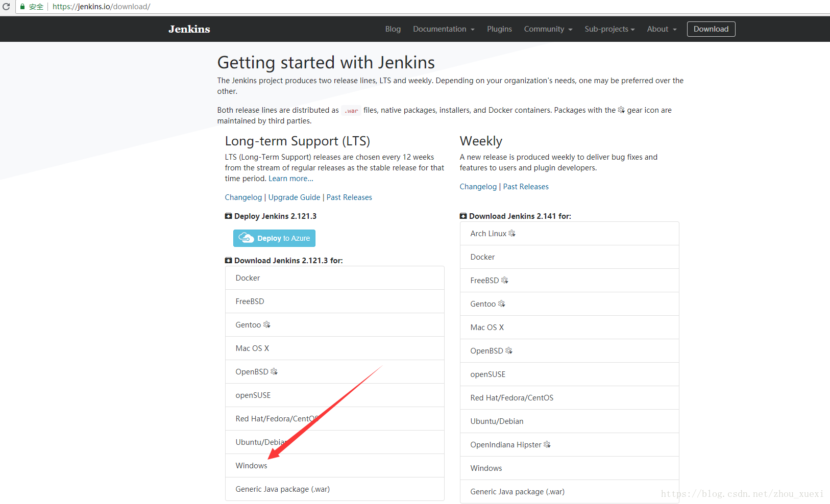Select Ubuntu/Debian in LTS download list

pyautogui.click(x=335, y=442)
